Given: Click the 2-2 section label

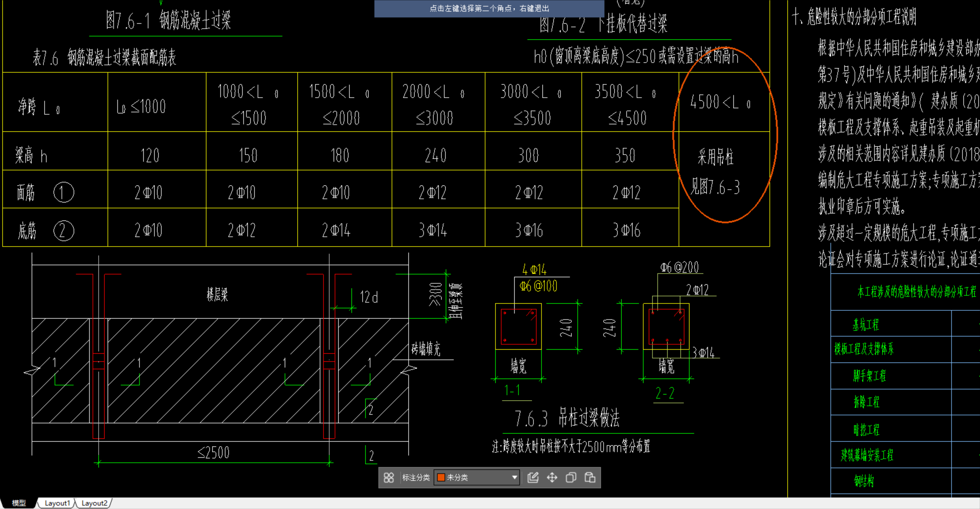Looking at the screenshot, I should tap(664, 393).
